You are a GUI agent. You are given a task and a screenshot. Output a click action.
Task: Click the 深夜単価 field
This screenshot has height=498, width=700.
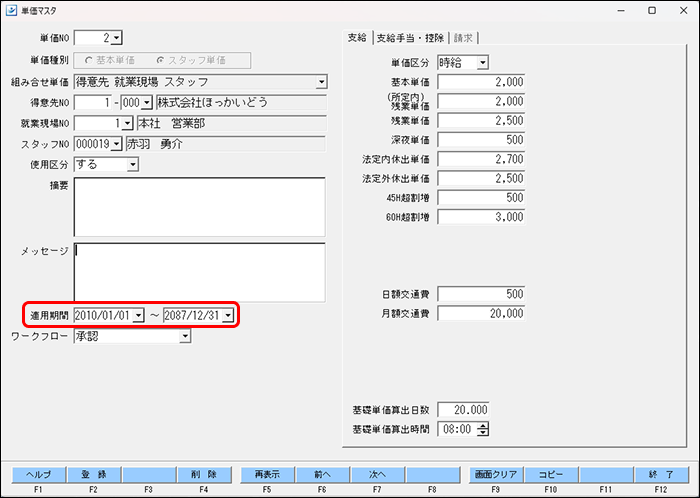(481, 140)
